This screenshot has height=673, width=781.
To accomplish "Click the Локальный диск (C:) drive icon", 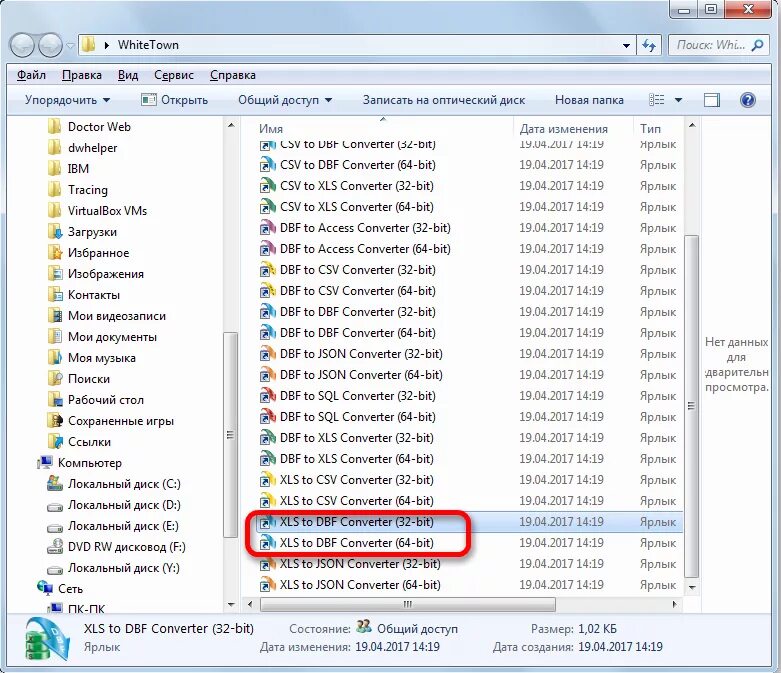I will 55,483.
